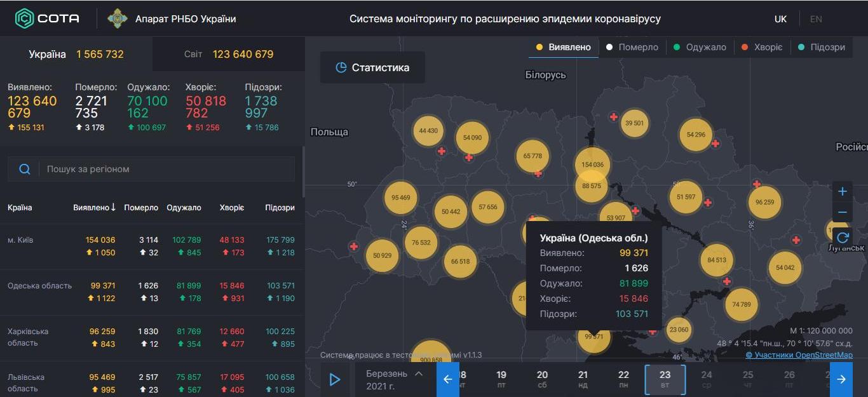Sort table by Хворіє column
The image size is (868, 397).
(x=231, y=207)
